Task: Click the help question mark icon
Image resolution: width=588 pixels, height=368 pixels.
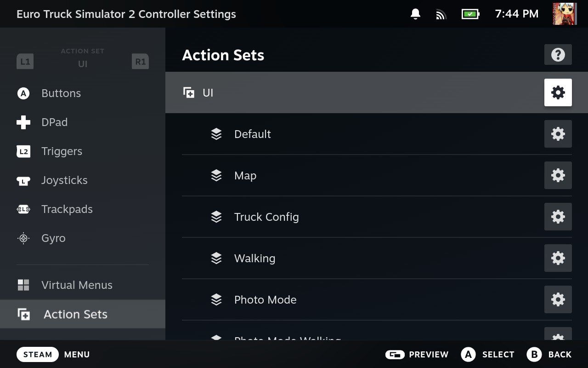Action: (x=558, y=55)
